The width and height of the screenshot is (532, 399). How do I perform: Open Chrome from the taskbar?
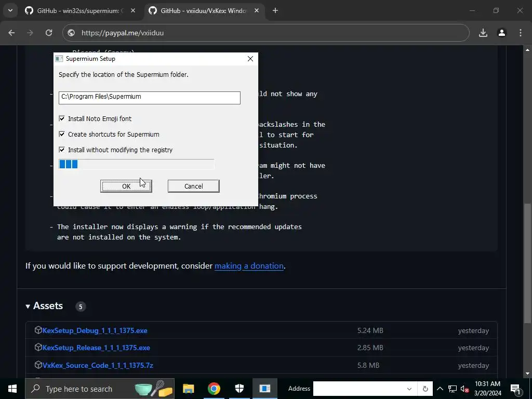214,389
